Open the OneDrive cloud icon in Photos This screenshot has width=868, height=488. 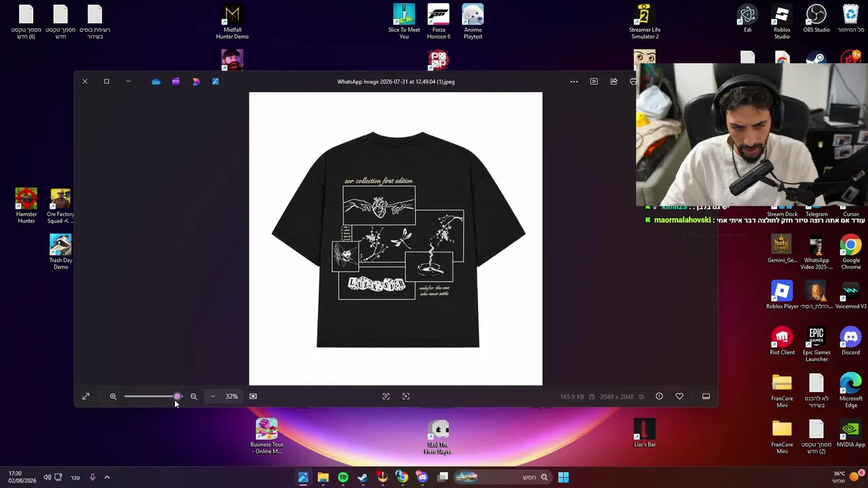156,81
